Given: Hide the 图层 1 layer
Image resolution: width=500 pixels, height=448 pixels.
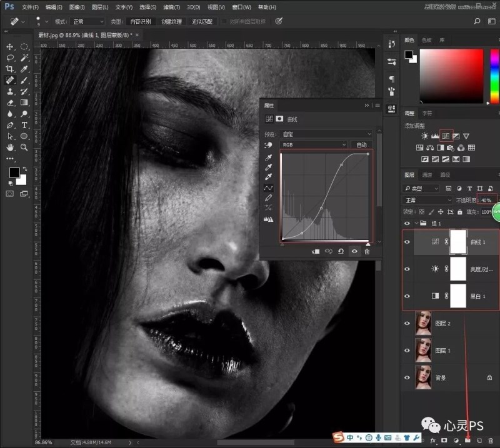Looking at the screenshot, I should (x=407, y=350).
